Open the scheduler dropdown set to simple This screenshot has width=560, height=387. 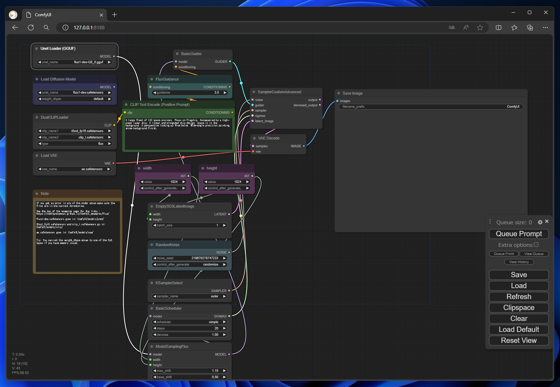pos(190,322)
